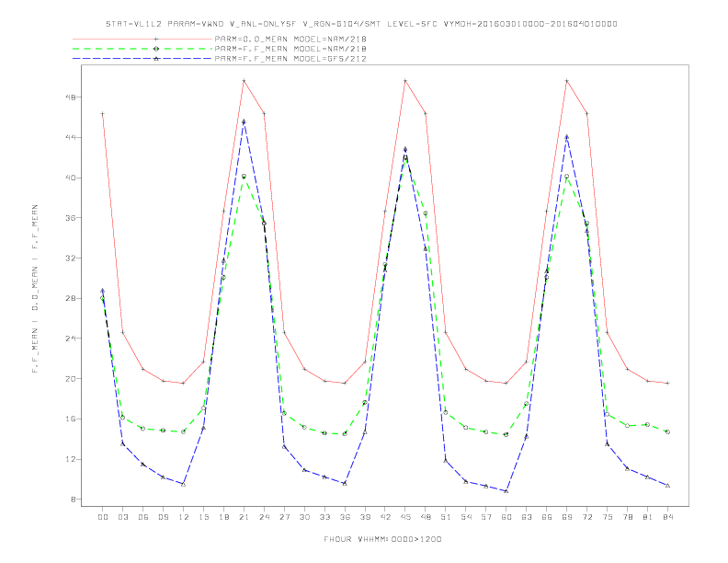
Task: Click x-axis tick label 84
Action: pos(667,517)
